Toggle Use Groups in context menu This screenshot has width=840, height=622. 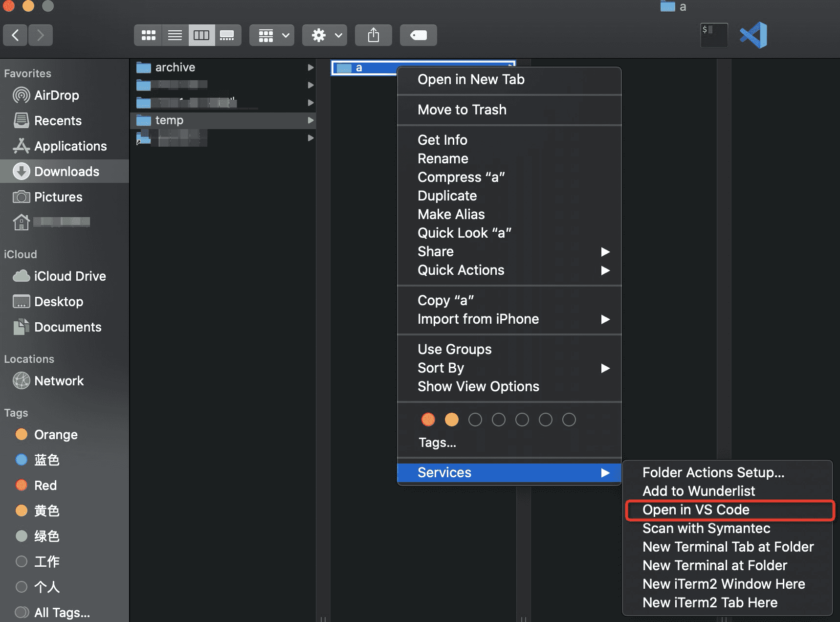tap(509, 349)
